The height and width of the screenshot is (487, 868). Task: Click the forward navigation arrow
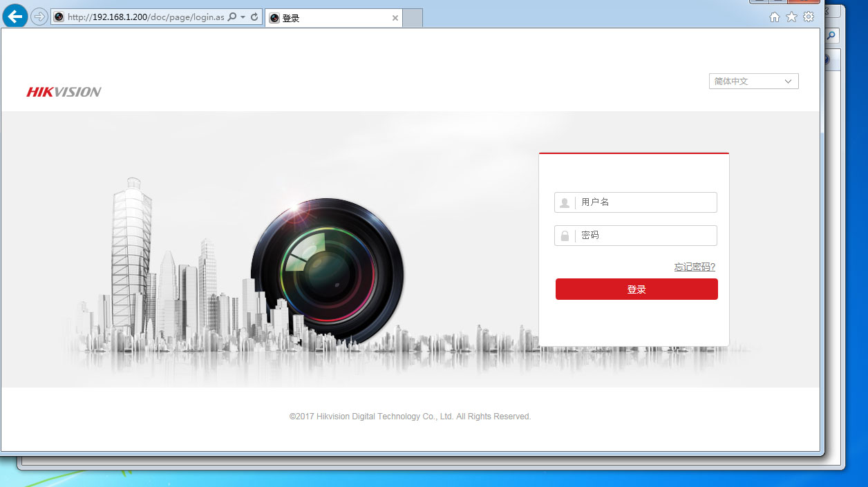(39, 15)
